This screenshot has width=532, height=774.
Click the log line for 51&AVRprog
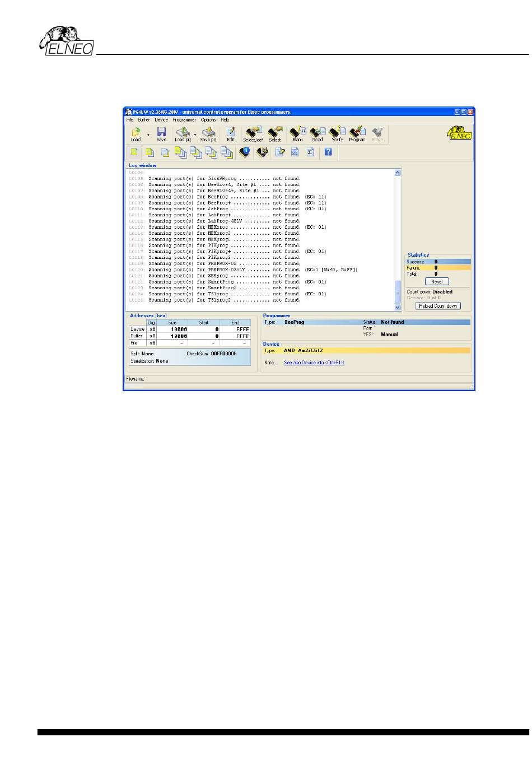pos(225,178)
